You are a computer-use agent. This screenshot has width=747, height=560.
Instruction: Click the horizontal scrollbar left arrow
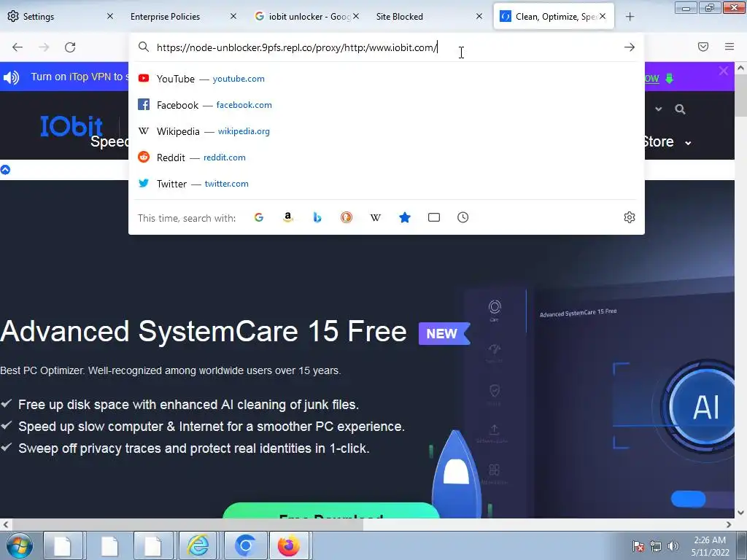pyautogui.click(x=5, y=524)
